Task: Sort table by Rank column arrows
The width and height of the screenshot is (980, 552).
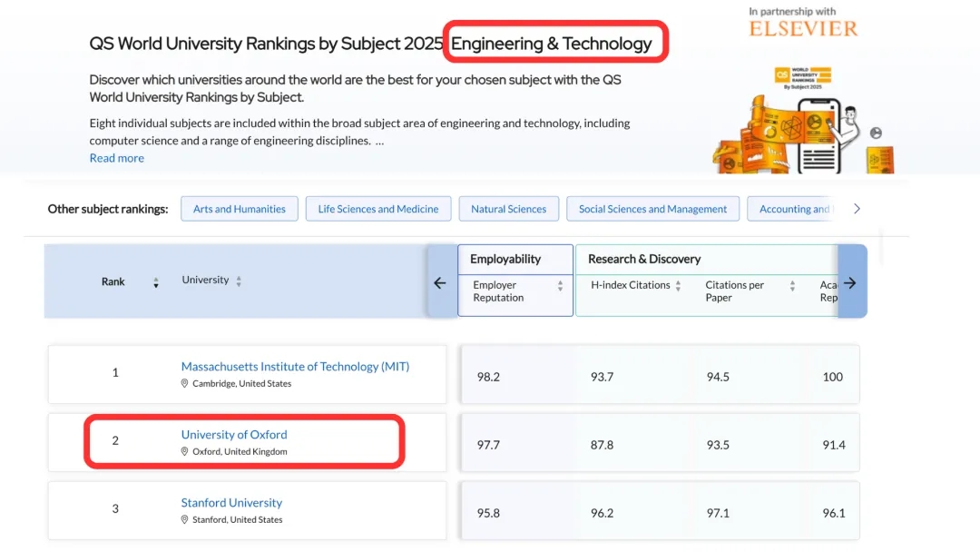Action: (x=156, y=282)
